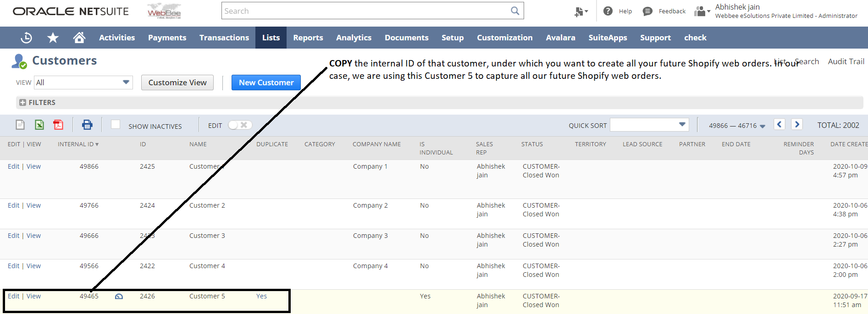Select the Company 4 cell

pos(370,266)
